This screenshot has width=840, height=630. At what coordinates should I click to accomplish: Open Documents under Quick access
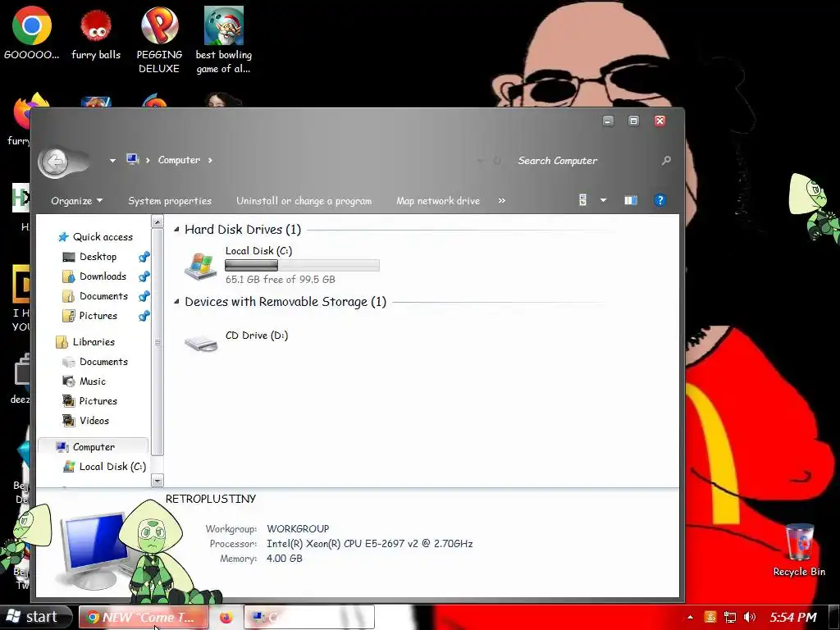point(103,296)
